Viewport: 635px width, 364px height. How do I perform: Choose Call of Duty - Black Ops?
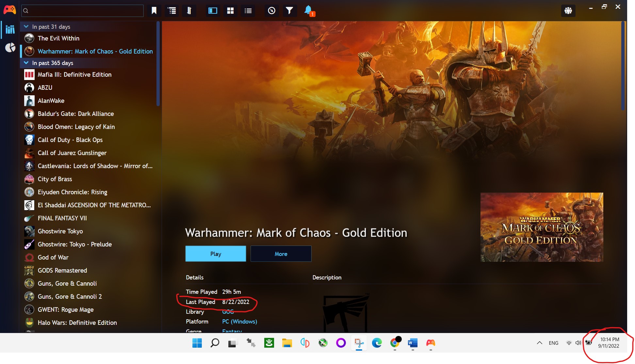coord(88,140)
